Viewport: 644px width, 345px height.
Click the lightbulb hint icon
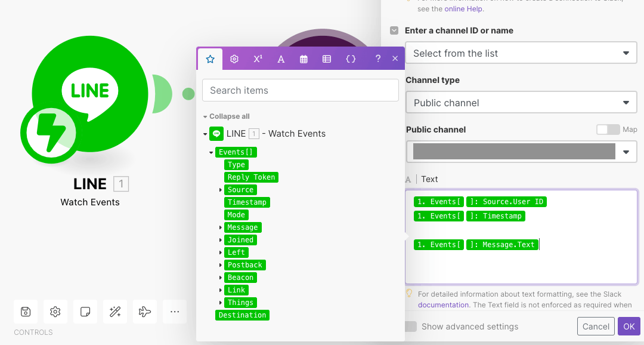[x=409, y=293]
